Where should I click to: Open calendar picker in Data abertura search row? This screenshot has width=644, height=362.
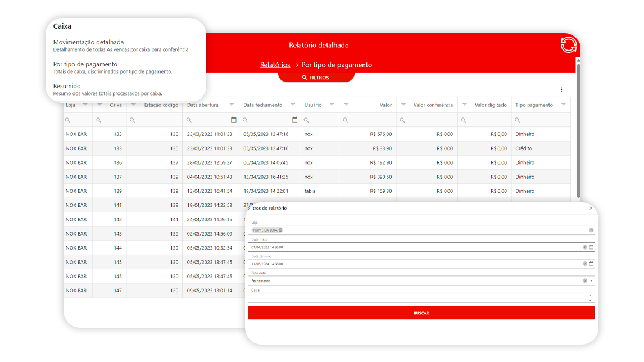234,120
